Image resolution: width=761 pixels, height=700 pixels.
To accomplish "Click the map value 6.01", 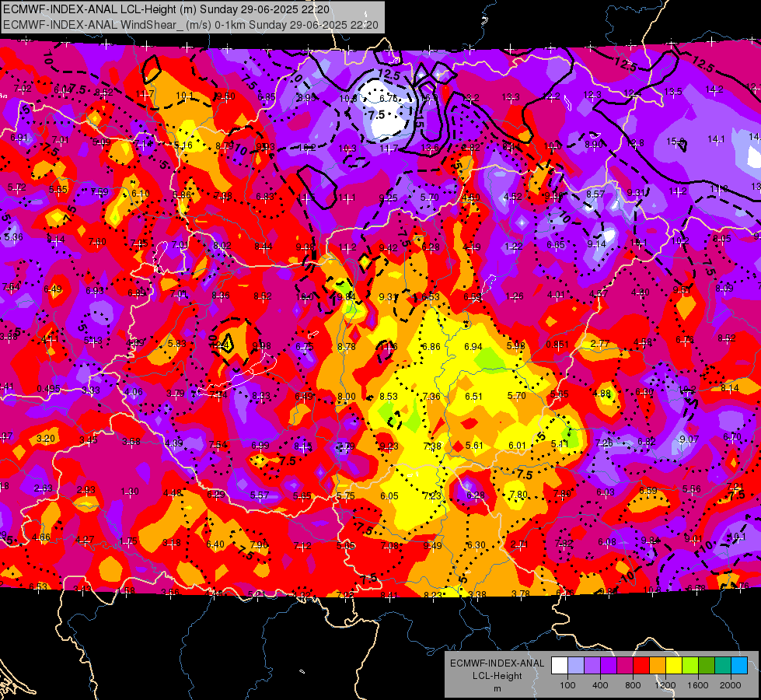I will point(517,446).
